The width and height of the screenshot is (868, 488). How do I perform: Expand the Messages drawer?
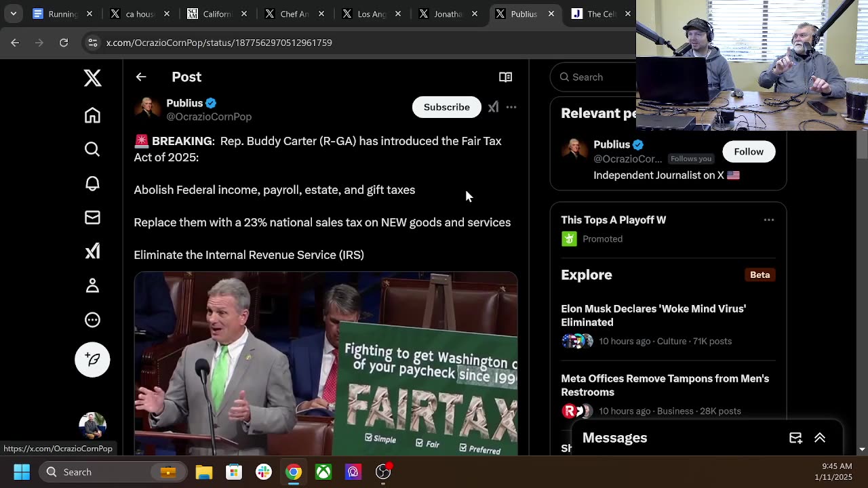[x=820, y=438]
